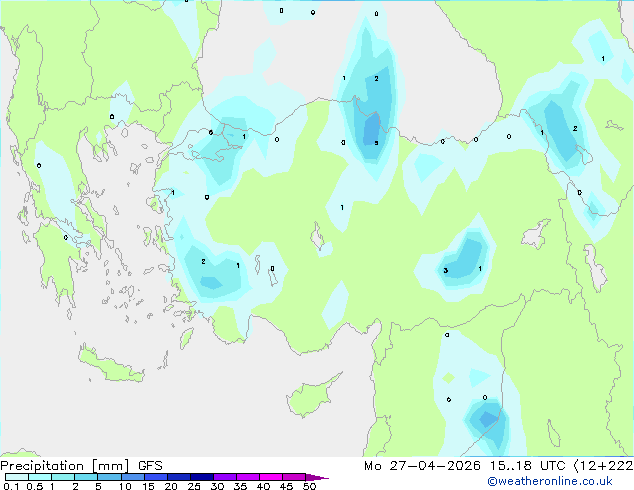Click the map value "5" near Black Sea coast
Image resolution: width=634 pixels, height=490 pixels.
[376, 143]
